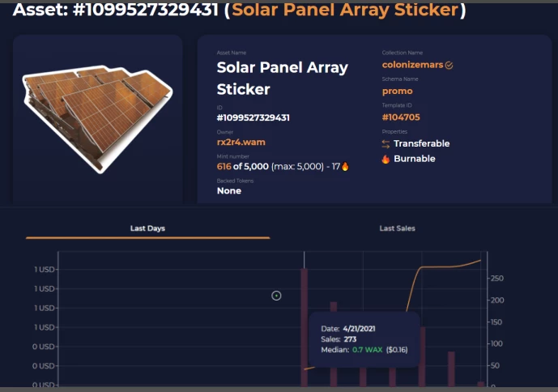
Task: Open the promo schema link
Action: point(397,92)
